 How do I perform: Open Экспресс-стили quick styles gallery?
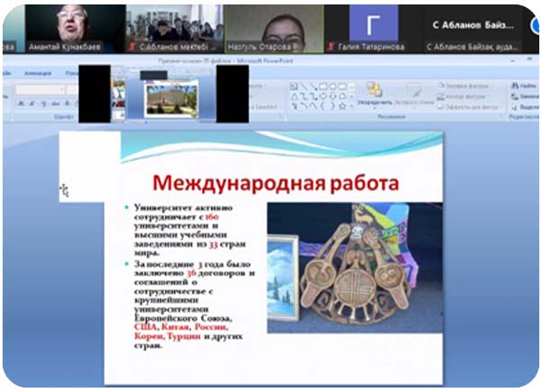point(414,95)
